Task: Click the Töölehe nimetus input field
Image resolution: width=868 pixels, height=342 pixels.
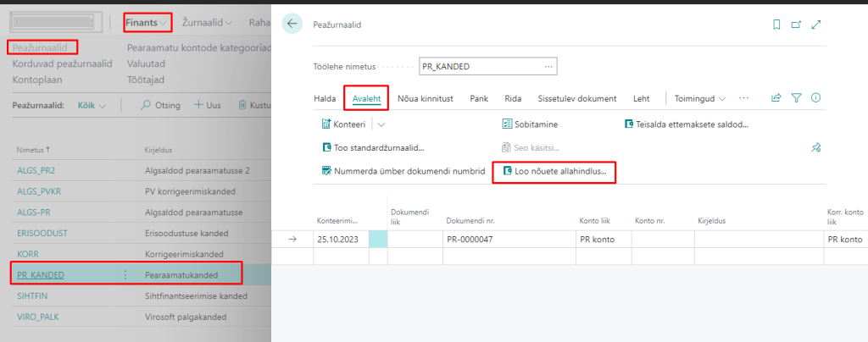Action: [x=481, y=67]
